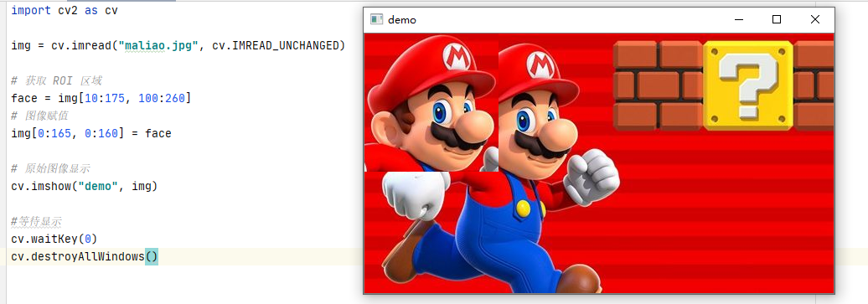Minimize the demo window
Screen dimensions: 868x304
738,19
